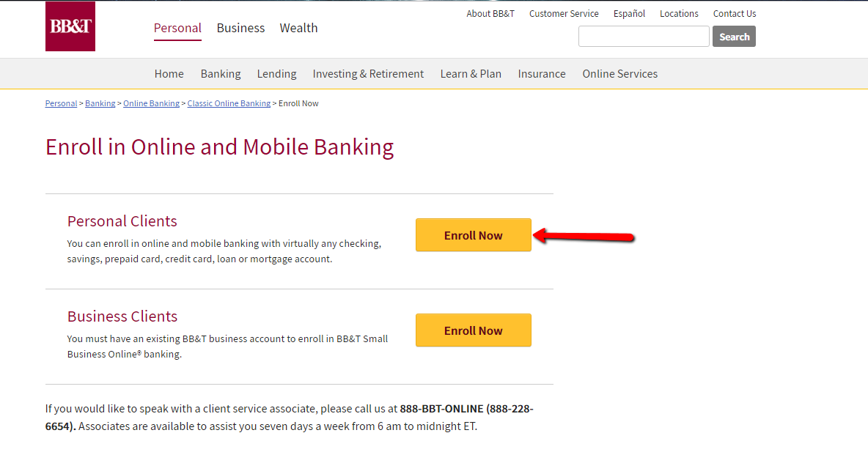Open the Learn & Plan section

(x=471, y=73)
